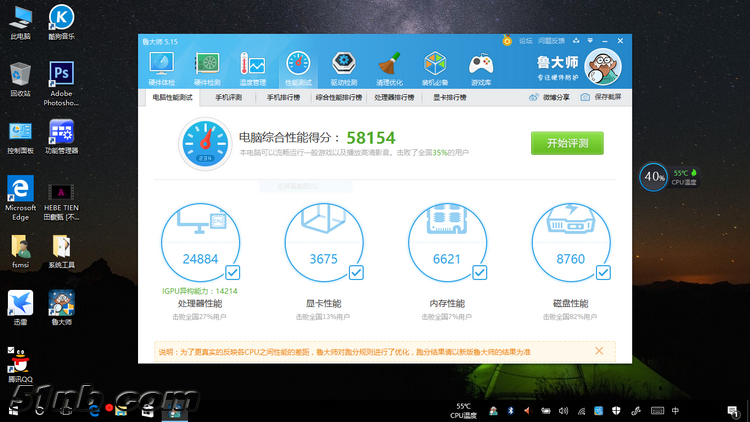Open 问题反馈 feedback link in title bar
Image resolution: width=750 pixels, height=422 pixels.
[551, 41]
